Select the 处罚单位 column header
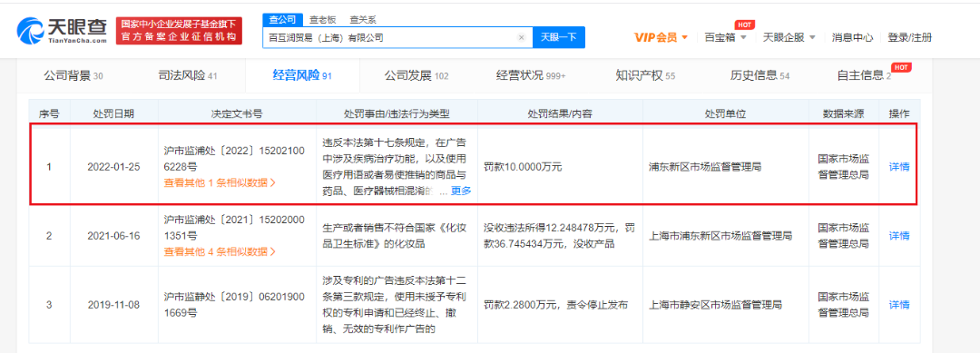The width and height of the screenshot is (980, 353). tap(726, 113)
